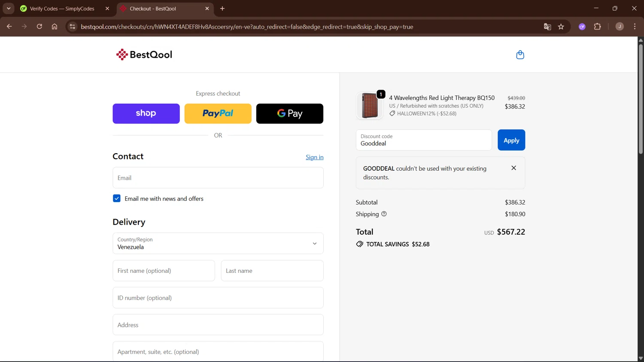Click the translate page icon in address bar

pyautogui.click(x=547, y=27)
